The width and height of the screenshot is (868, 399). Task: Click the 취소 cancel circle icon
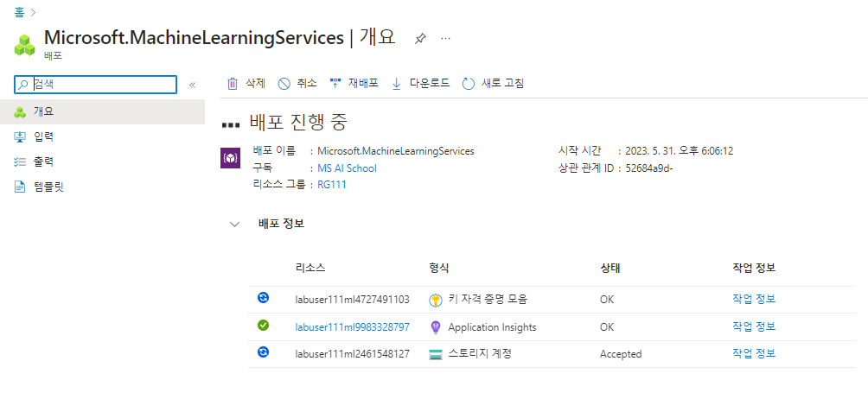(284, 84)
